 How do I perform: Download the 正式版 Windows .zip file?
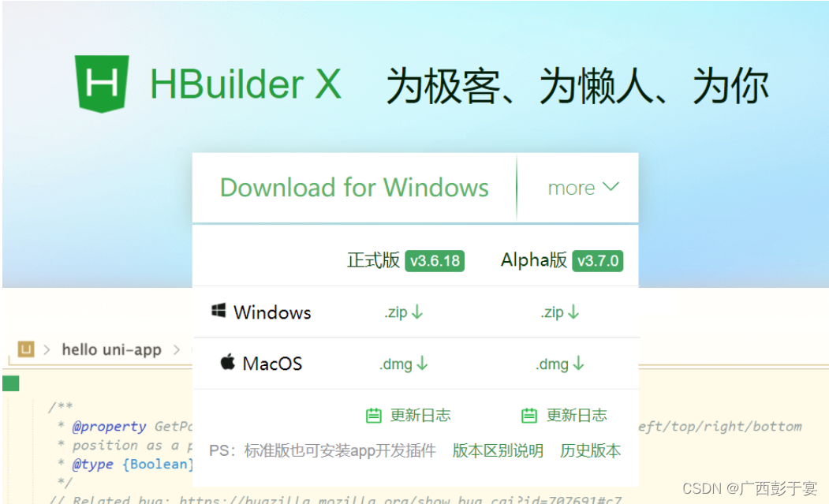[x=403, y=312]
